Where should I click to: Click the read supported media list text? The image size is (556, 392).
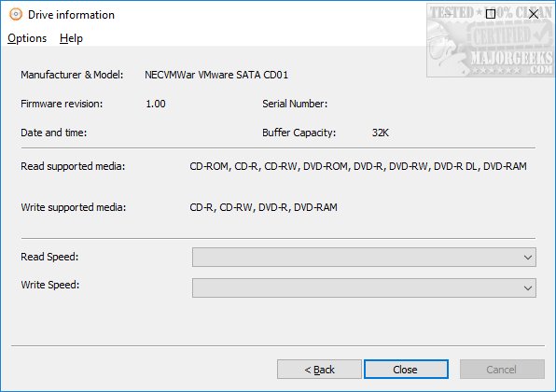pos(358,166)
